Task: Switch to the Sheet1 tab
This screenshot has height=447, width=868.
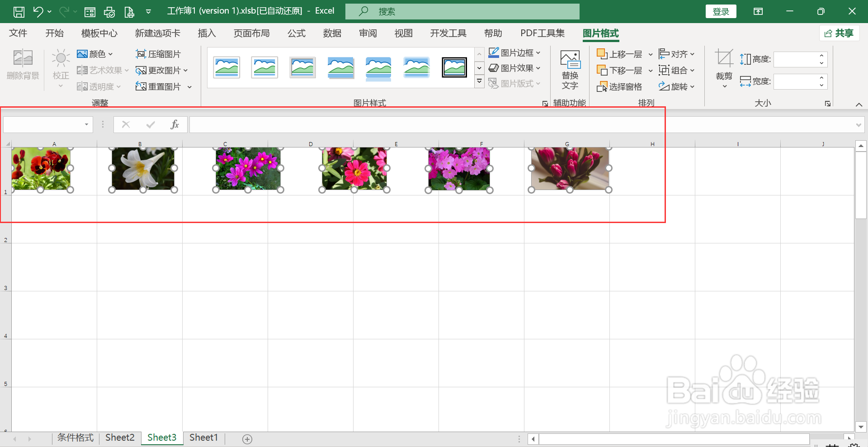Action: 203,437
